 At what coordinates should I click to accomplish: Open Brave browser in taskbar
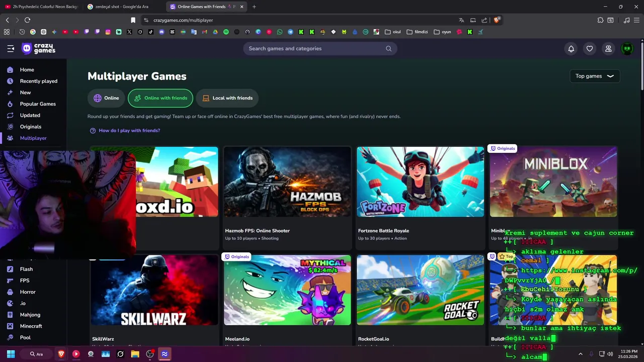tap(61, 354)
